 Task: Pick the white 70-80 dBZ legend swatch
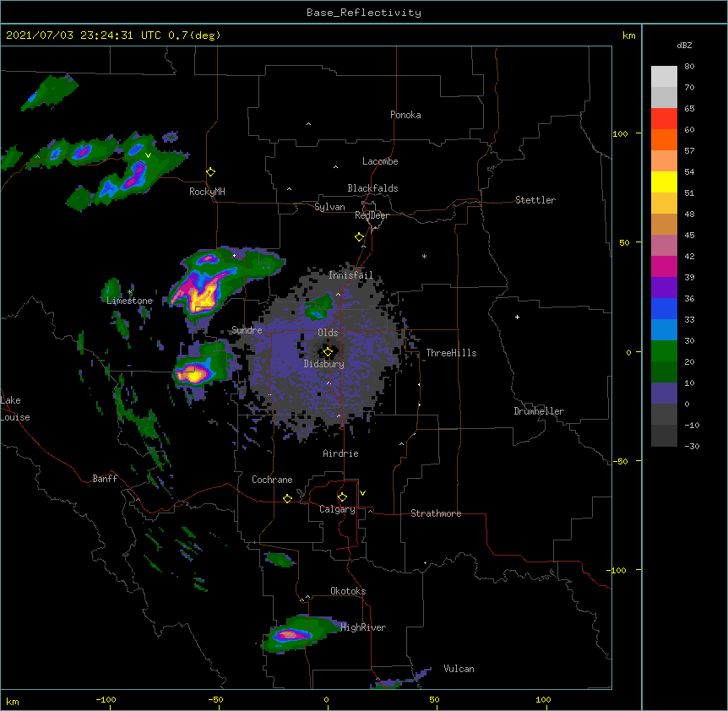(x=664, y=76)
